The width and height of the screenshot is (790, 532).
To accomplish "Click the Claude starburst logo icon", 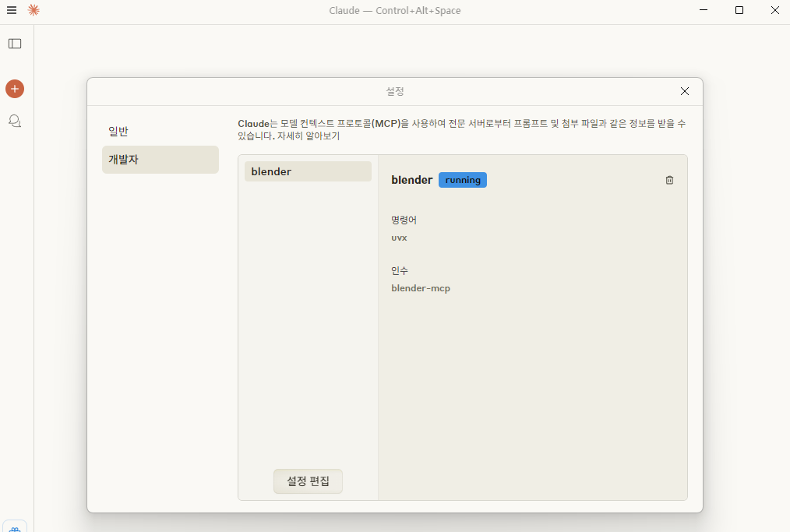I will [34, 10].
